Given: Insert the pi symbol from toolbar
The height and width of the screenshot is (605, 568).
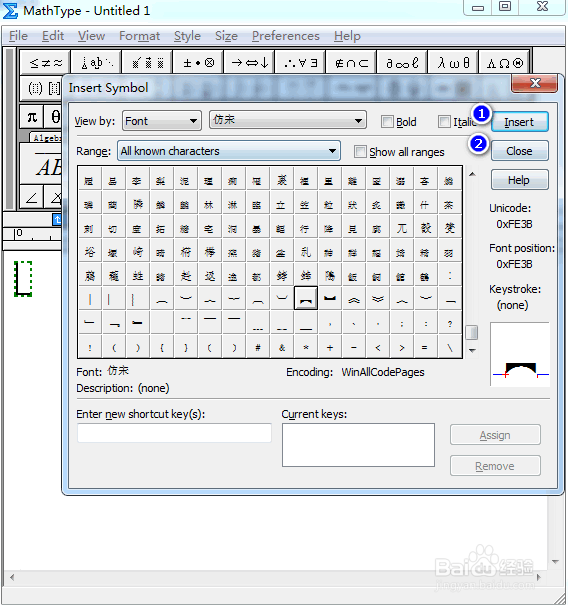Looking at the screenshot, I should (32, 117).
